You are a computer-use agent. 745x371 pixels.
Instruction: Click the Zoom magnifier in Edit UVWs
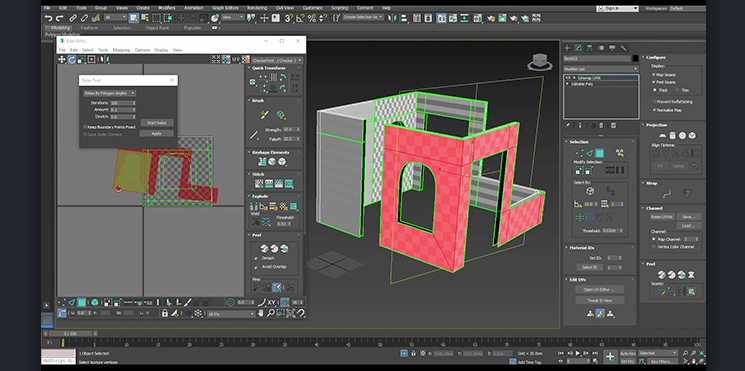click(270, 313)
